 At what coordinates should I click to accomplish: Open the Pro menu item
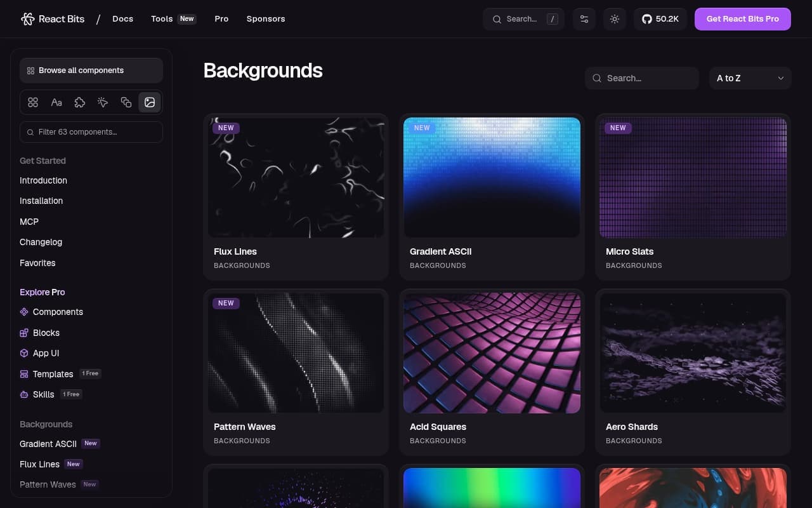pos(221,19)
